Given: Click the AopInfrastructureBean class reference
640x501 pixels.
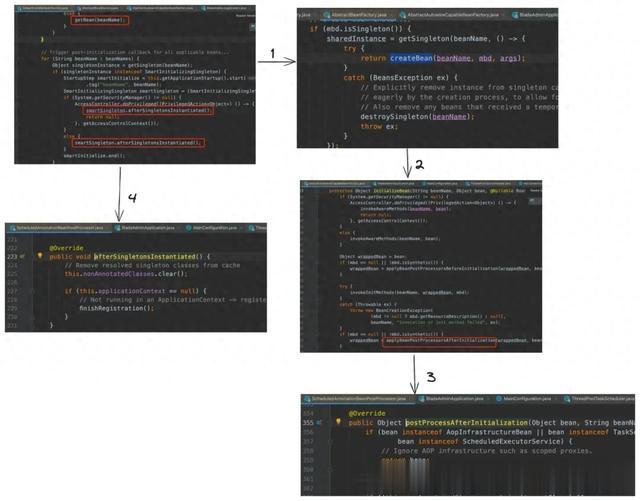Looking at the screenshot, I should pos(489,432).
